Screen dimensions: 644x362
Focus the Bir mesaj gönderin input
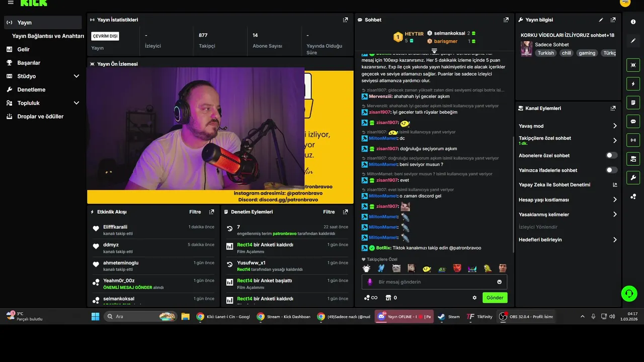(434, 282)
